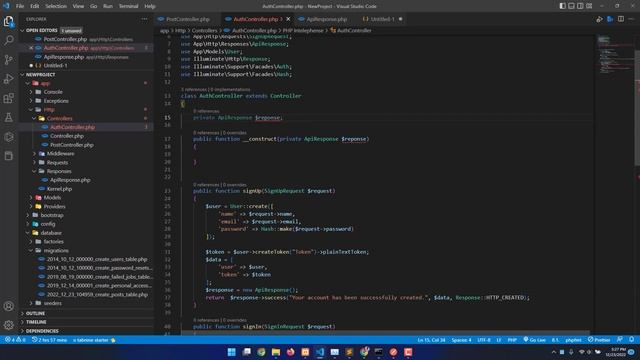Viewport: 640px width, 360px height.
Task: Open the Manage gear in the activity bar
Action: (9, 325)
